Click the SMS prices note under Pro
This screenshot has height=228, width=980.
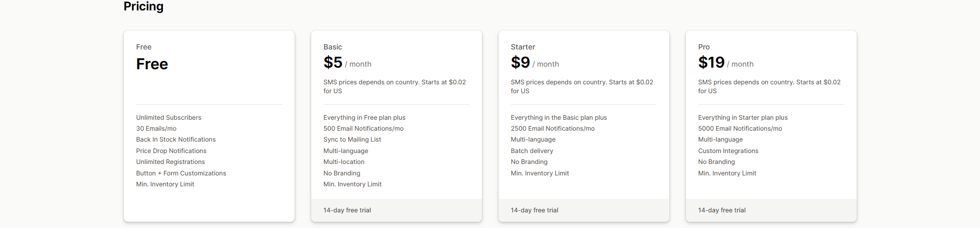pyautogui.click(x=769, y=86)
